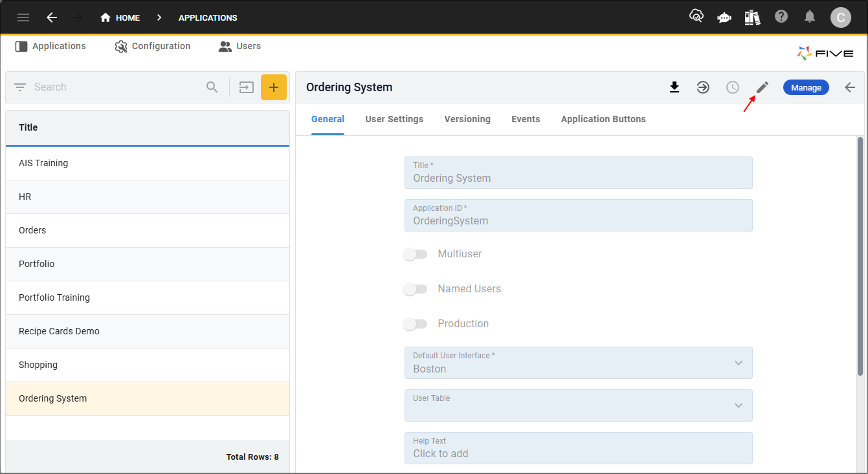Click the export circled arrow icon
The height and width of the screenshot is (474, 868).
click(703, 87)
